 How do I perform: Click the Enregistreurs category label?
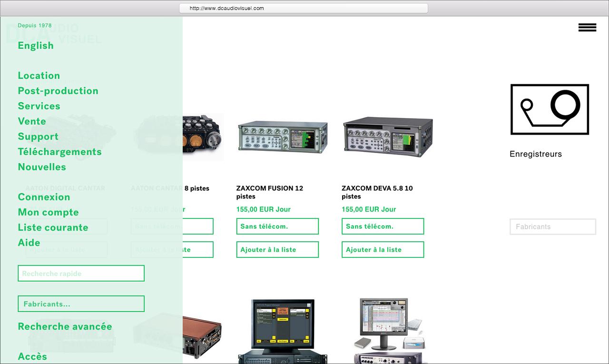coord(536,154)
